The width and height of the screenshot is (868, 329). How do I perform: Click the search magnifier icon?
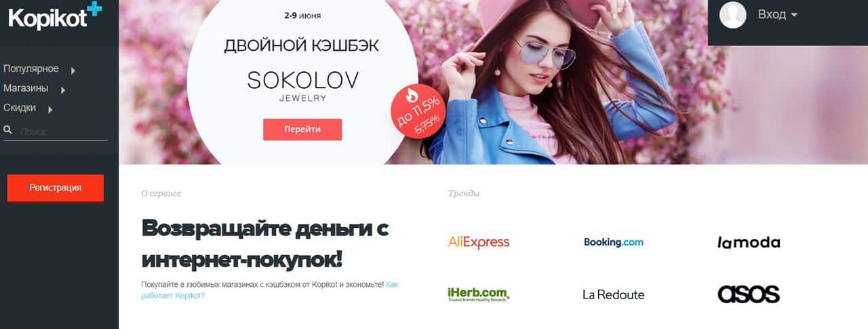[8, 130]
